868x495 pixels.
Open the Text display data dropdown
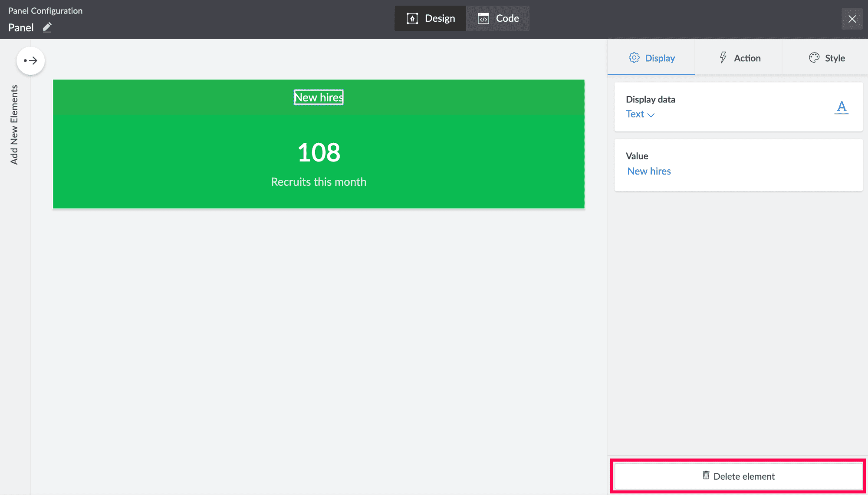pyautogui.click(x=640, y=114)
